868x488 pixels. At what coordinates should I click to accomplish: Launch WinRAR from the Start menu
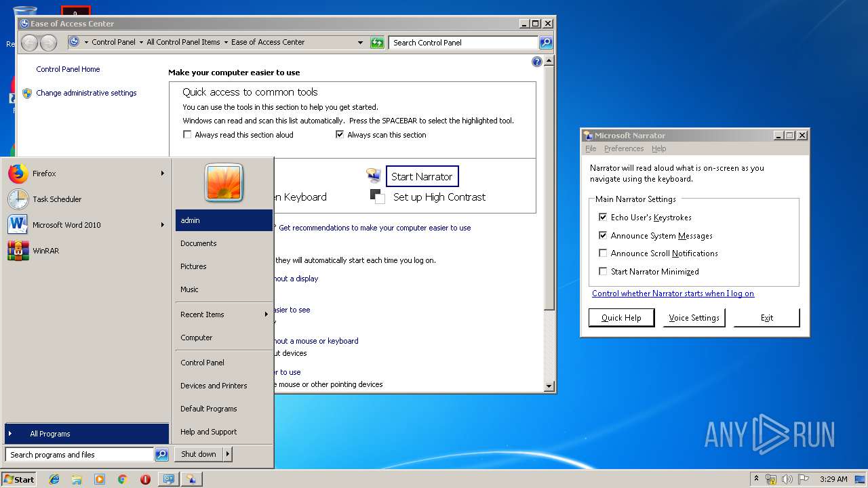point(85,251)
